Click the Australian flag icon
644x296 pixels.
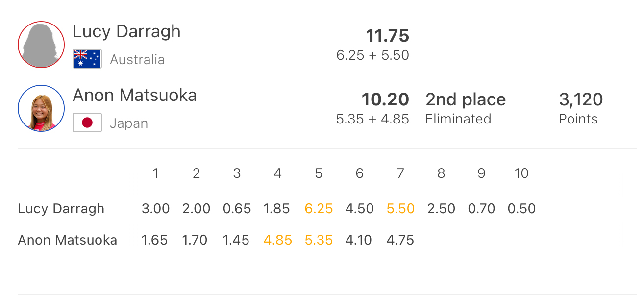[87, 59]
